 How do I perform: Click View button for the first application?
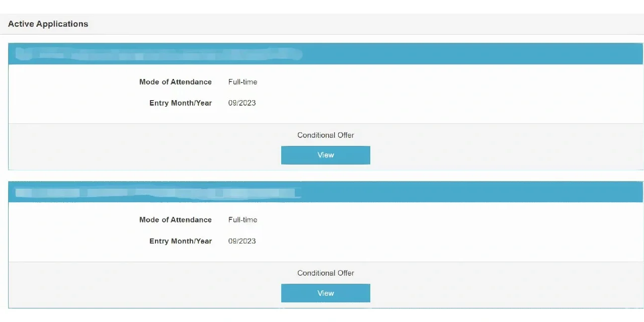(326, 155)
